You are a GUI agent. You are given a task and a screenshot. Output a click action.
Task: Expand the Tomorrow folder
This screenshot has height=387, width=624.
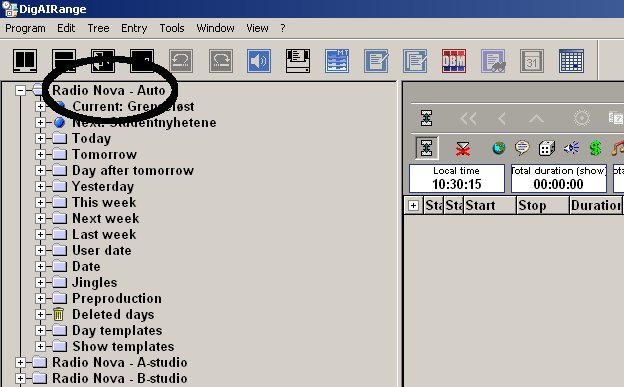click(x=40, y=154)
